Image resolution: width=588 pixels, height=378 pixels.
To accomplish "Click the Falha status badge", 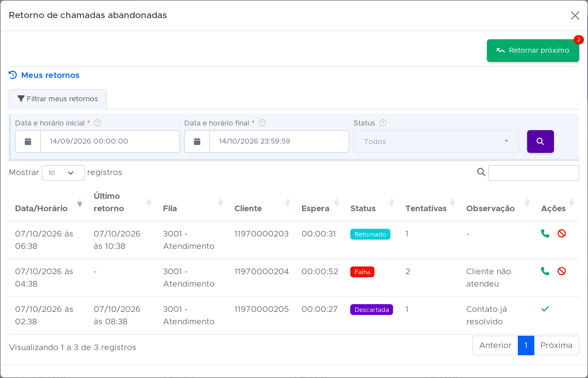I will coord(362,272).
